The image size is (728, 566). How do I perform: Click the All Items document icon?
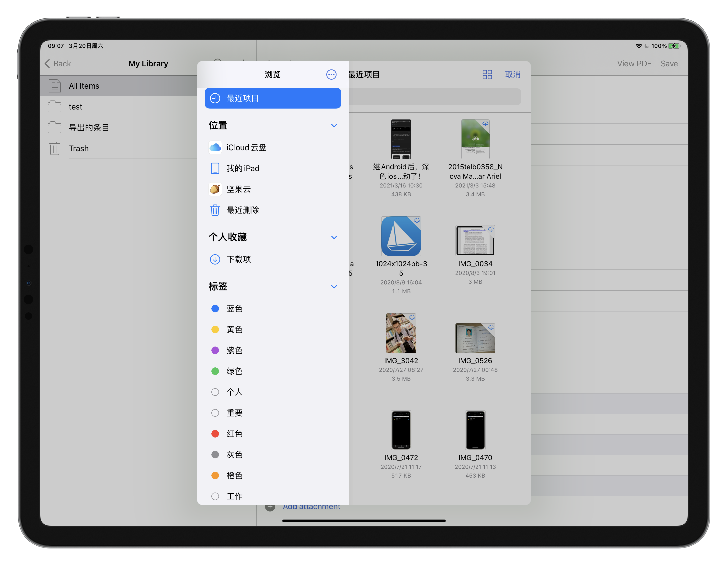55,86
